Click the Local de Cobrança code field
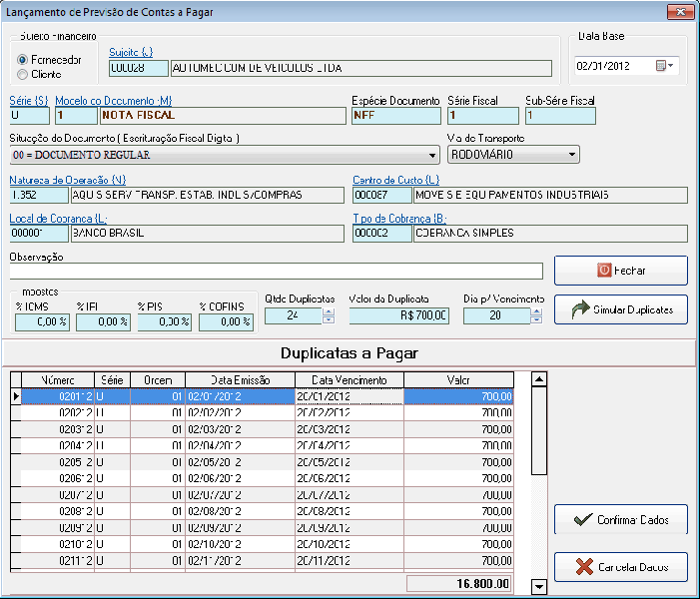 [39, 234]
